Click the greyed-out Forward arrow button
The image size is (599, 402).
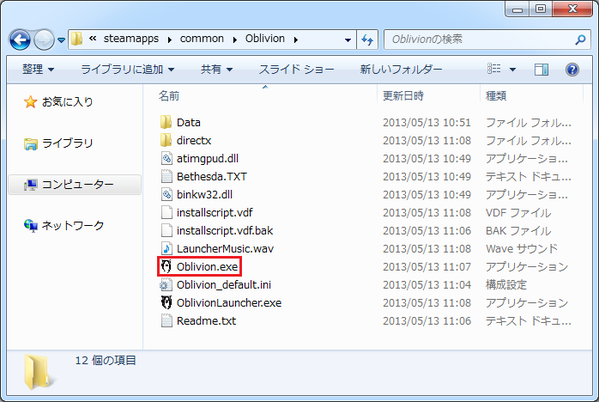(x=44, y=39)
